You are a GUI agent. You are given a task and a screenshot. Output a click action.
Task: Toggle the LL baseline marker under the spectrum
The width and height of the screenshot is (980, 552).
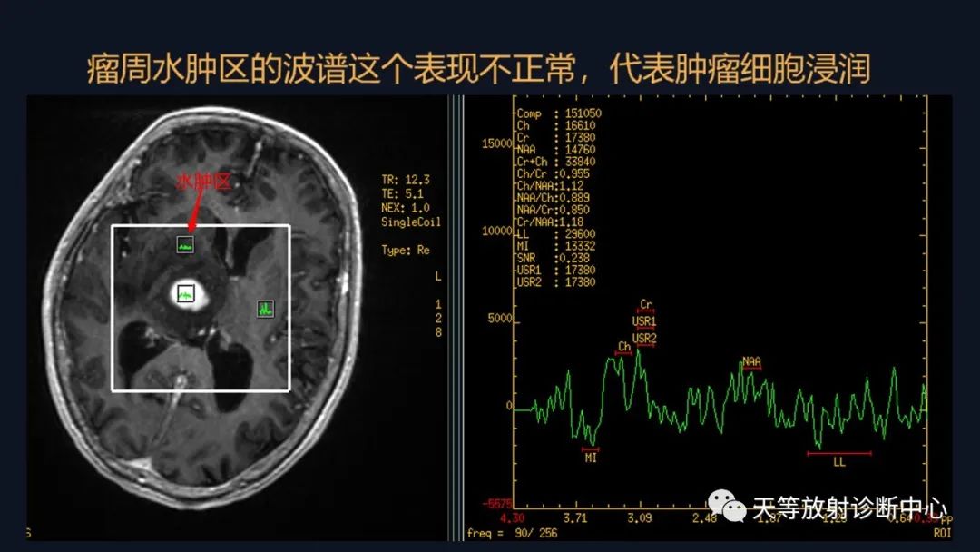click(838, 462)
